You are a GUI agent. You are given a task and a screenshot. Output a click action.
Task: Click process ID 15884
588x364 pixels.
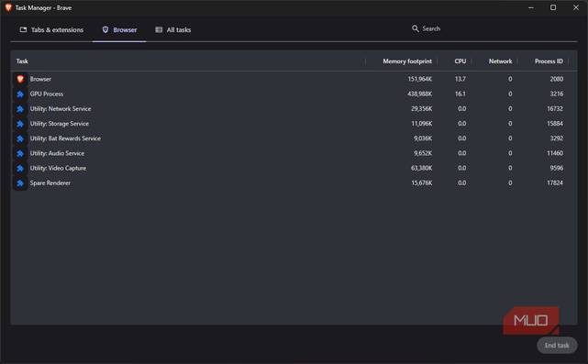pos(555,124)
